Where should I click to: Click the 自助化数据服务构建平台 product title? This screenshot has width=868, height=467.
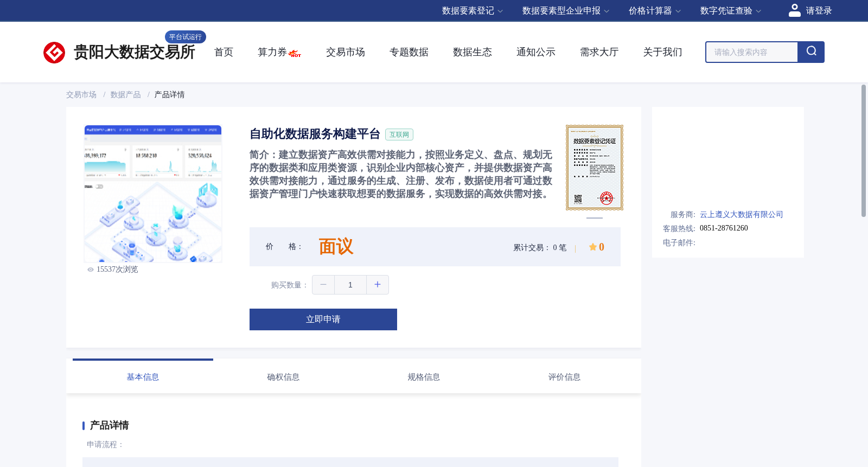pyautogui.click(x=315, y=134)
